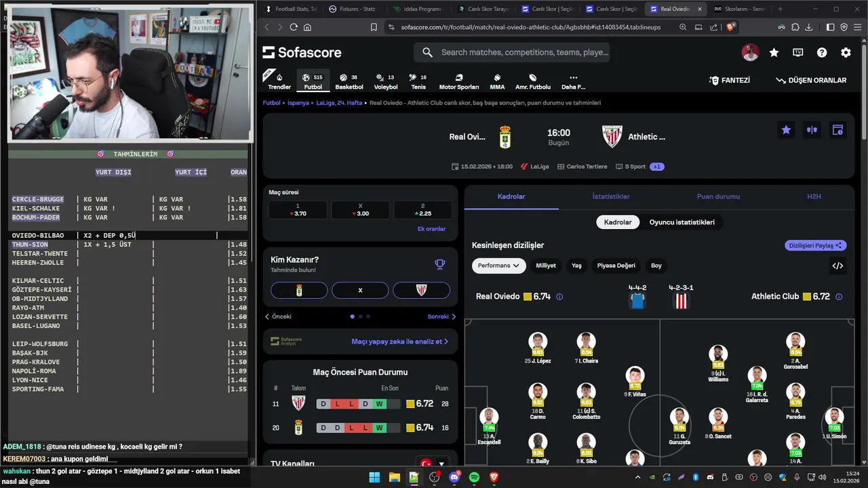Select Milliyet lineup filter
This screenshot has height=488, width=868.
[546, 266]
